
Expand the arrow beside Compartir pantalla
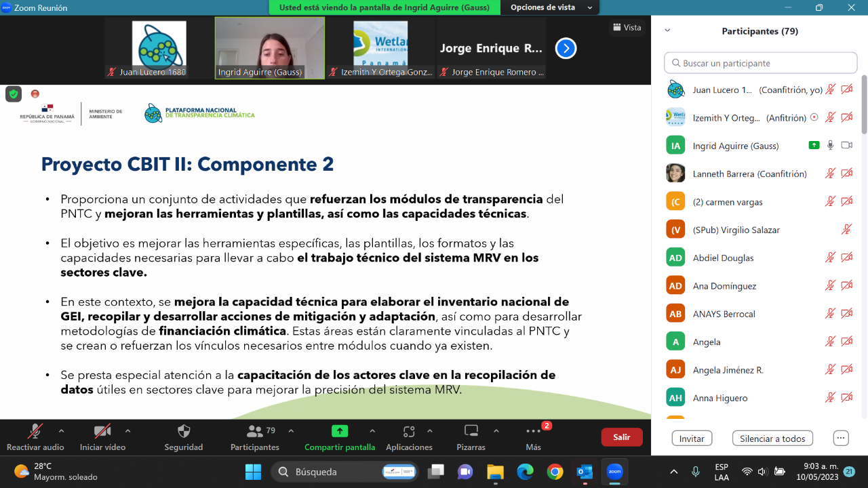[x=372, y=430]
